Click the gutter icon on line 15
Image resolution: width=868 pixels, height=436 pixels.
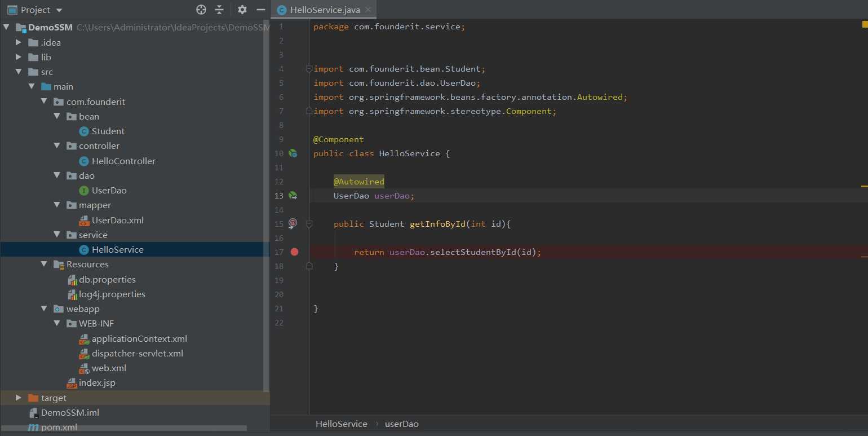(293, 224)
